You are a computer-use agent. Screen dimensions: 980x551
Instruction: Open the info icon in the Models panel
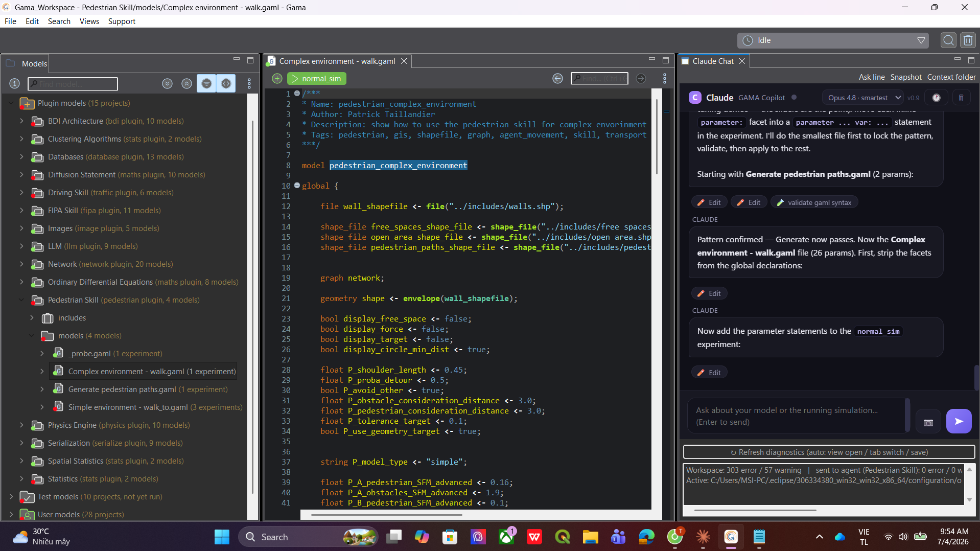tap(15, 84)
